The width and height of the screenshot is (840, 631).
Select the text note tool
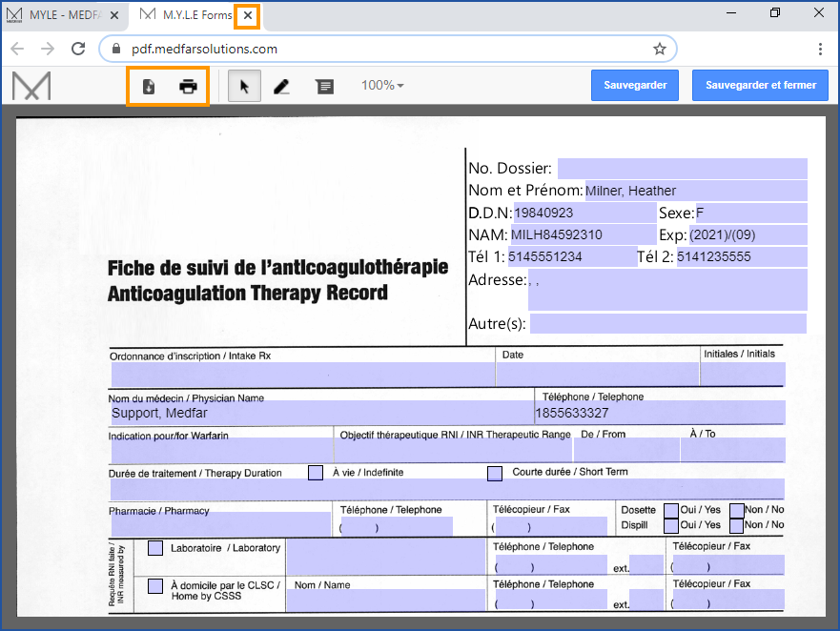click(x=325, y=87)
